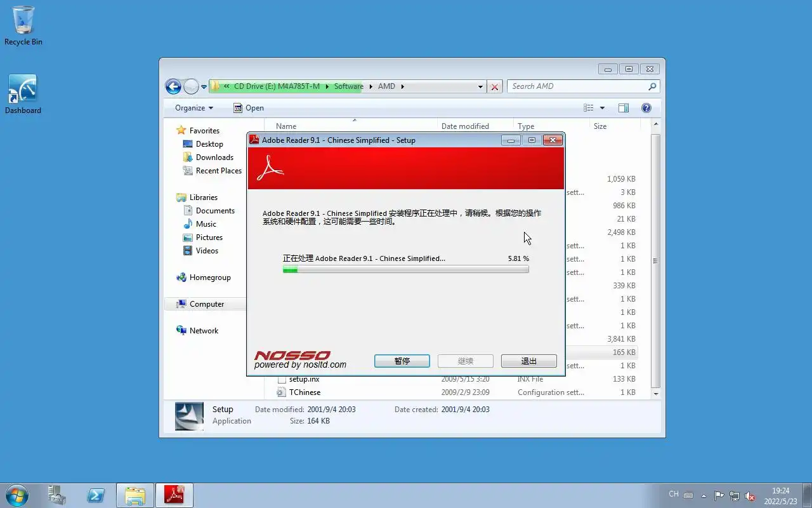Screen dimensions: 812x508
Task: Open the Organize menu
Action: (194, 108)
